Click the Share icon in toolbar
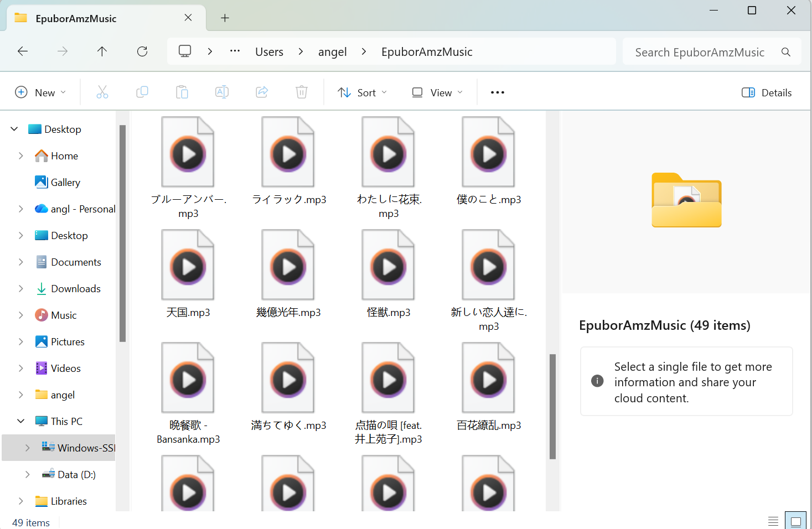 pos(262,92)
